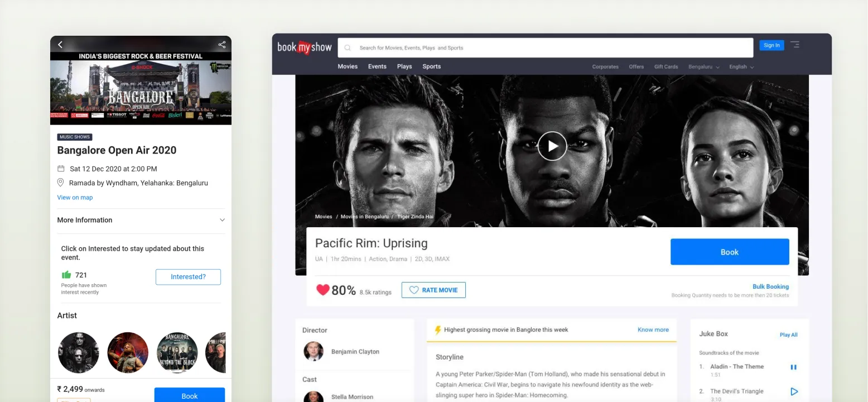Click the Ramada by Wyndham venue text

[x=138, y=183]
